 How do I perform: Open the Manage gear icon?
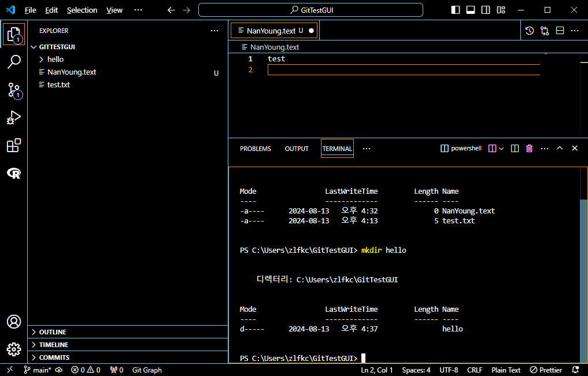coord(14,349)
